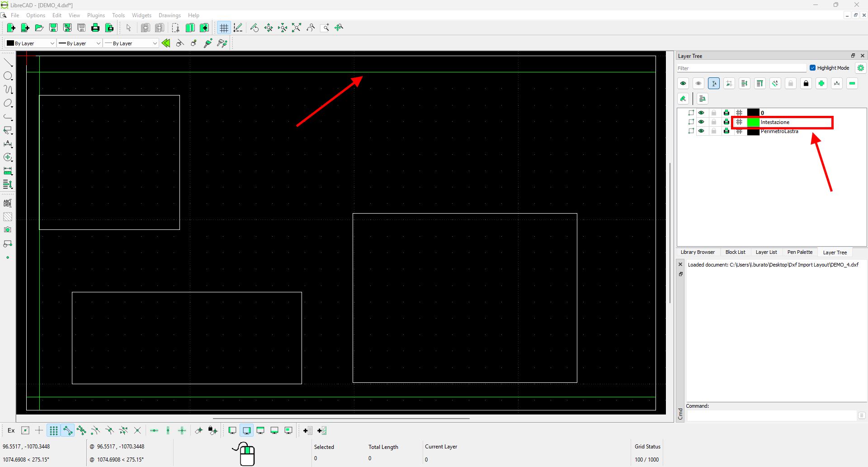
Task: Click the green minus remove layer button
Action: point(852,84)
